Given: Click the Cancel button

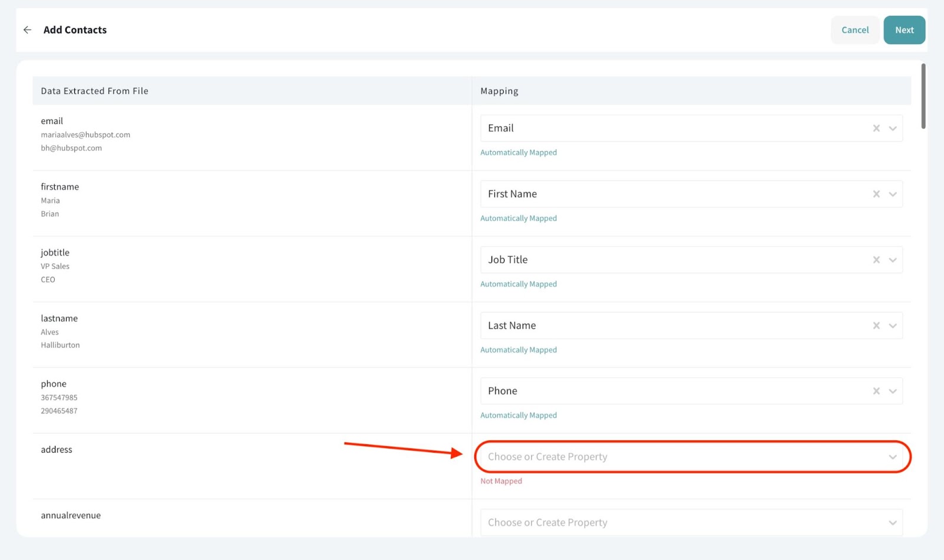Looking at the screenshot, I should pos(855,30).
